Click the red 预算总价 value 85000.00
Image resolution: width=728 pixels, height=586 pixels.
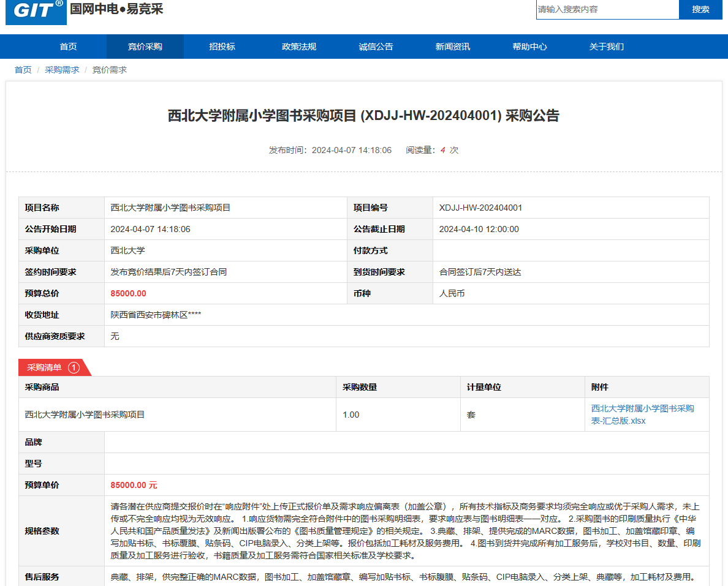click(x=128, y=293)
